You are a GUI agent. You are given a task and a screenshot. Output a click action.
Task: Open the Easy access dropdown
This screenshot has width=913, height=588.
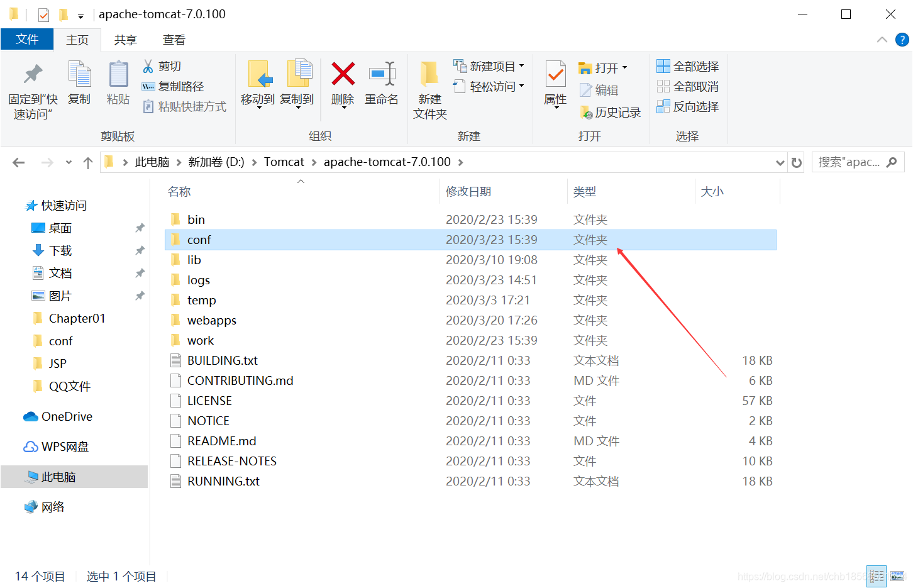489,86
